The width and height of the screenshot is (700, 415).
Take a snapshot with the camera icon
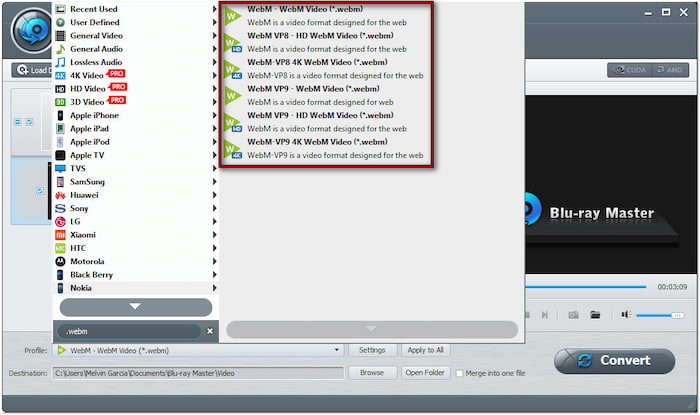tap(574, 315)
